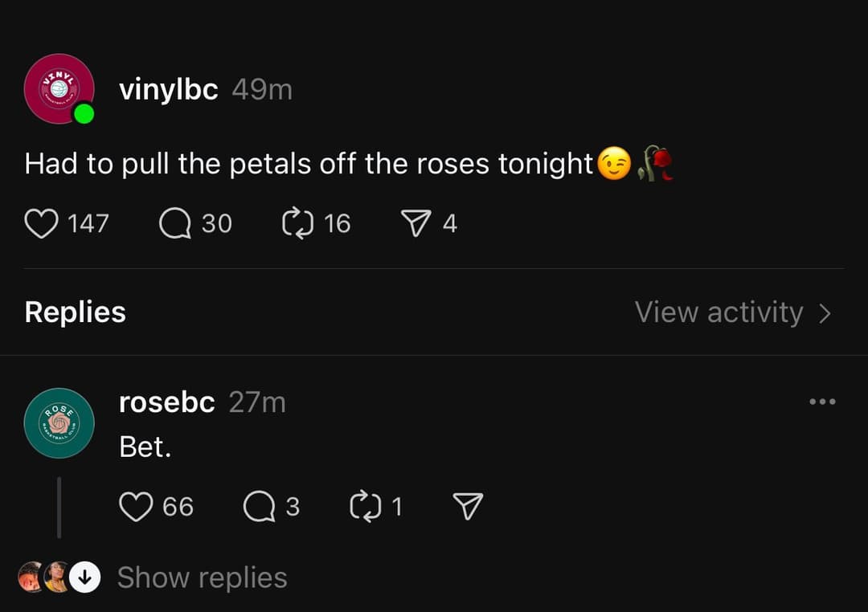Click the down arrow beside Show replies
Viewport: 868px width, 612px height.
(x=84, y=577)
